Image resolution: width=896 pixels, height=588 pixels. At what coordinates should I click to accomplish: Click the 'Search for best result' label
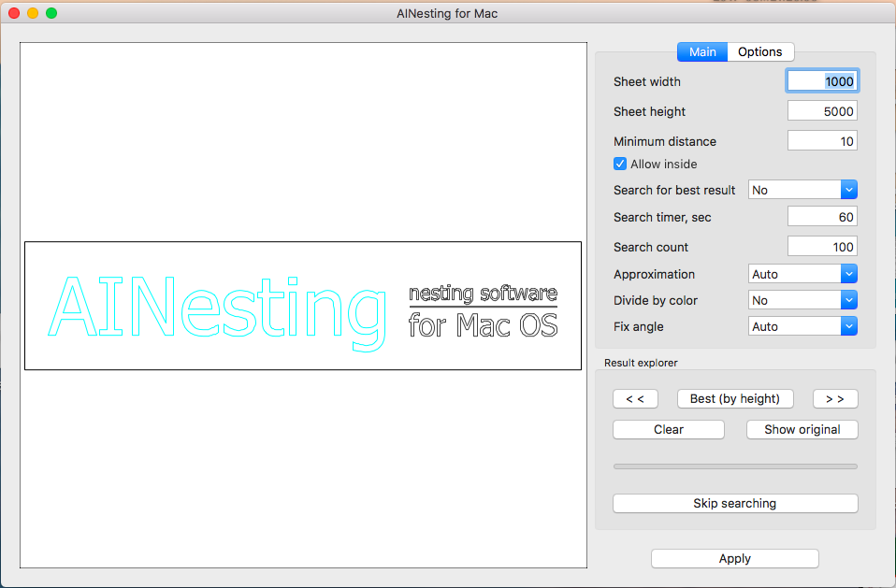pos(674,190)
